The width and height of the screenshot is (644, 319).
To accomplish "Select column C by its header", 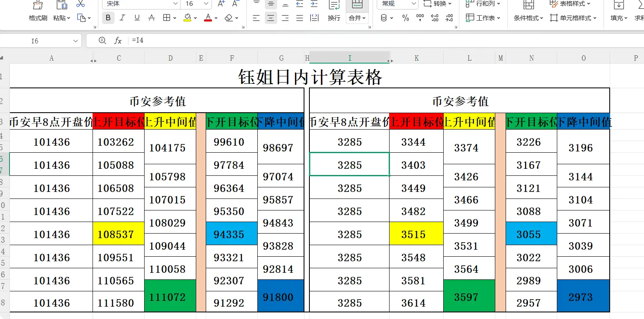I will pyautogui.click(x=119, y=58).
